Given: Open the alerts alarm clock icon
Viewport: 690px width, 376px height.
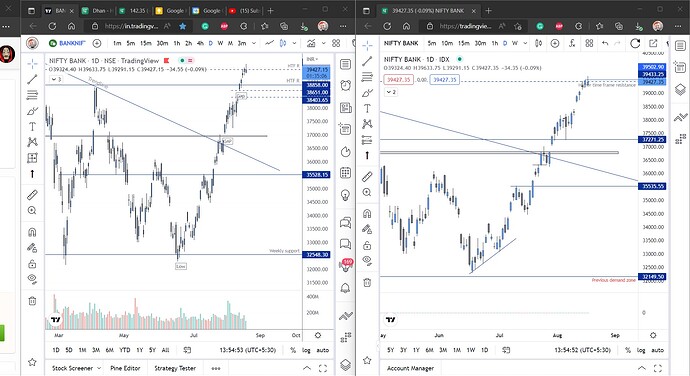Looking at the screenshot, I should point(345,85).
